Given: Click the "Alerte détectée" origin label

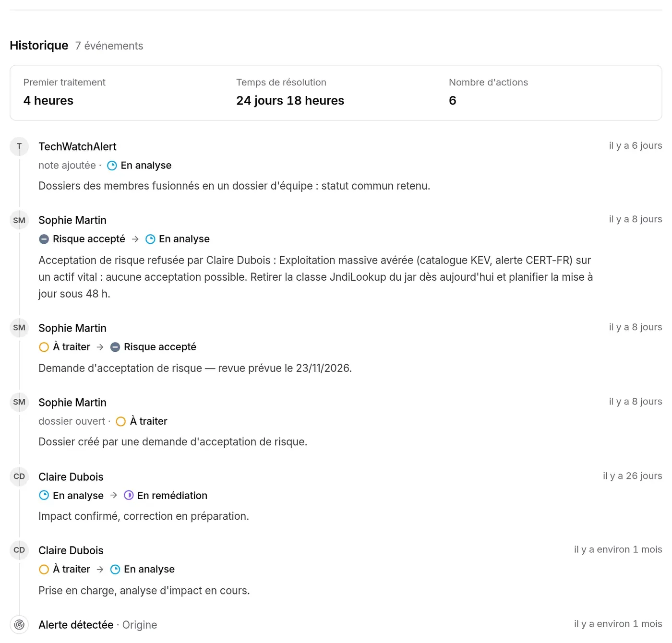Looking at the screenshot, I should [76, 625].
